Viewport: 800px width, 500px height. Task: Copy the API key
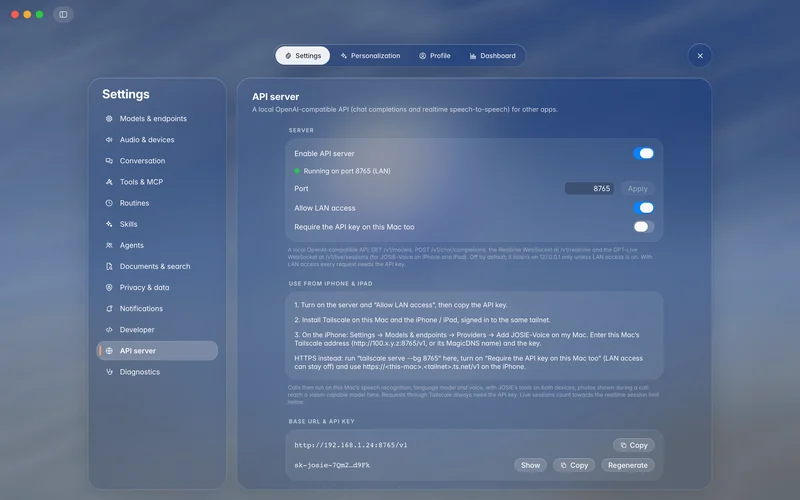click(574, 465)
